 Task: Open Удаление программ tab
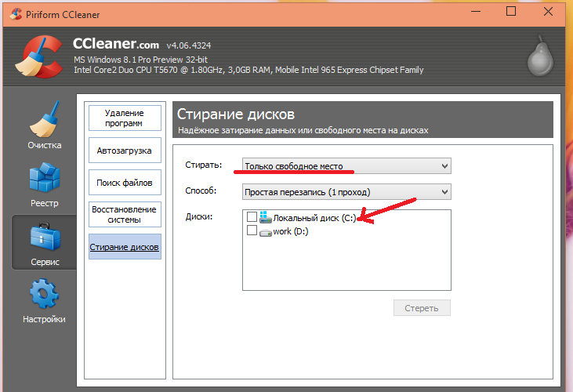[125, 118]
